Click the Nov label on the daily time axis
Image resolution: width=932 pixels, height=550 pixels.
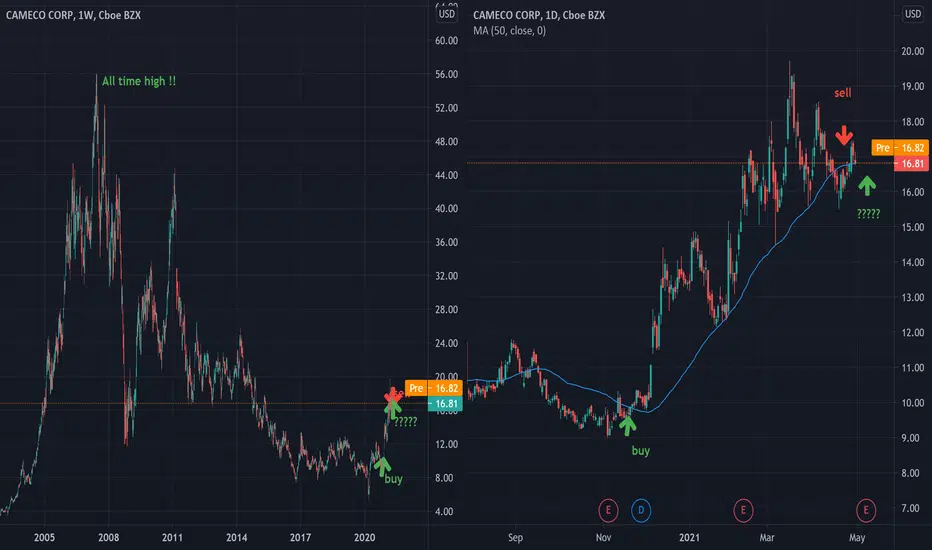pos(603,538)
